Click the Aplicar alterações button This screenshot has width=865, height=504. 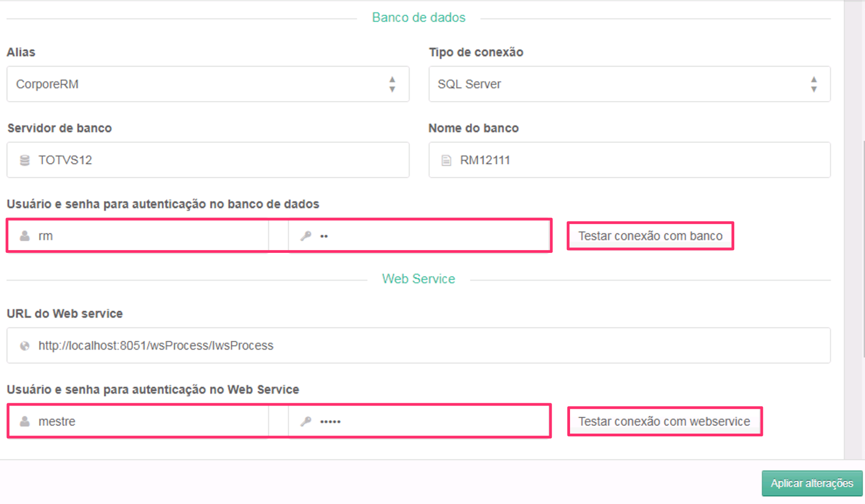812,483
